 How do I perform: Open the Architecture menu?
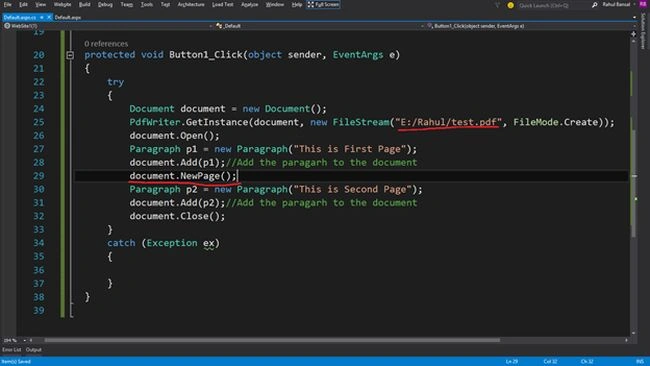pos(191,5)
